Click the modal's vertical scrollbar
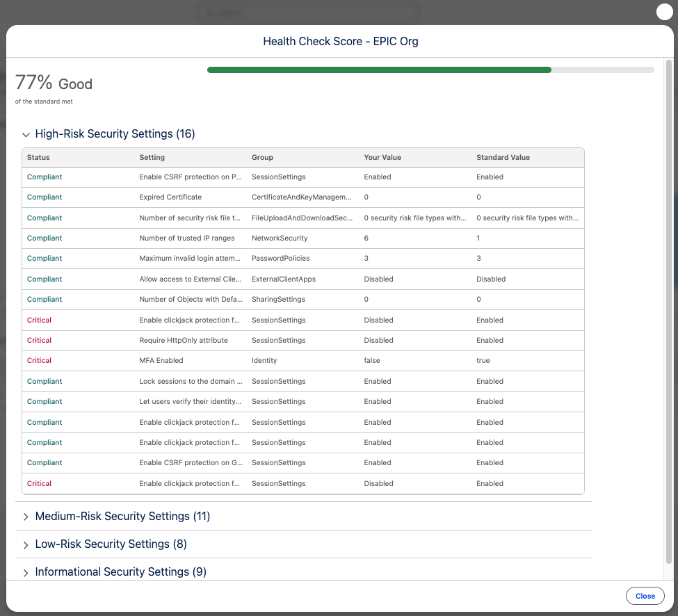This screenshot has width=678, height=616. [668, 311]
